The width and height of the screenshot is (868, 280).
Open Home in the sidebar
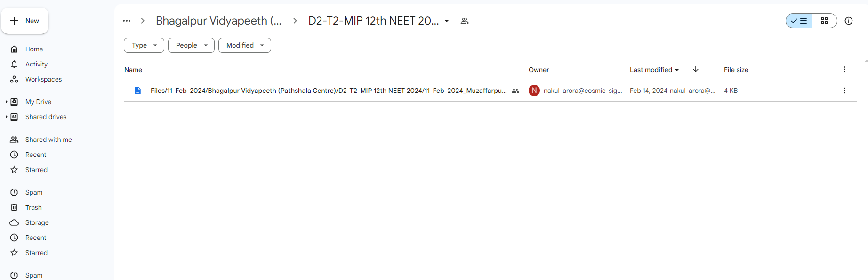pos(34,49)
